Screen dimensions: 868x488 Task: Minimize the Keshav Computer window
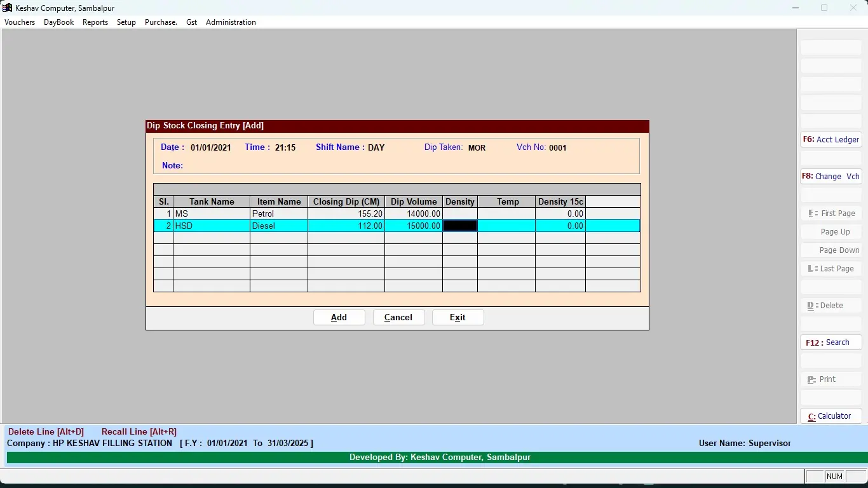click(x=796, y=8)
